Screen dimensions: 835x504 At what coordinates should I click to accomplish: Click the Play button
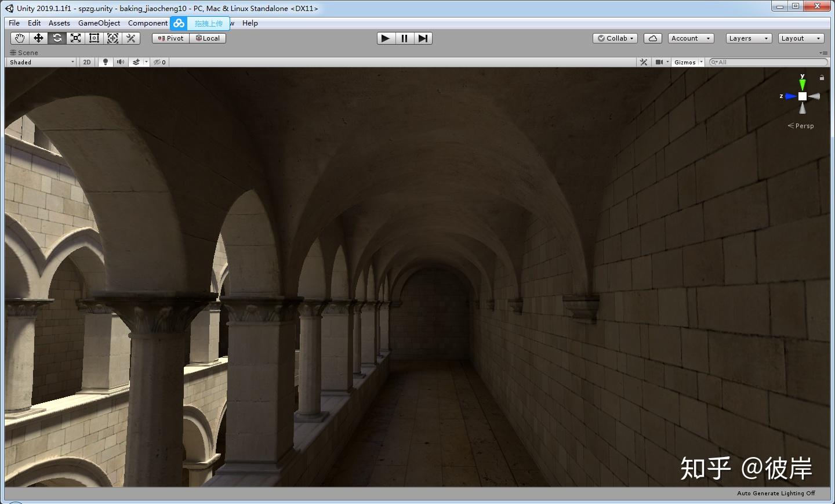[x=386, y=38]
